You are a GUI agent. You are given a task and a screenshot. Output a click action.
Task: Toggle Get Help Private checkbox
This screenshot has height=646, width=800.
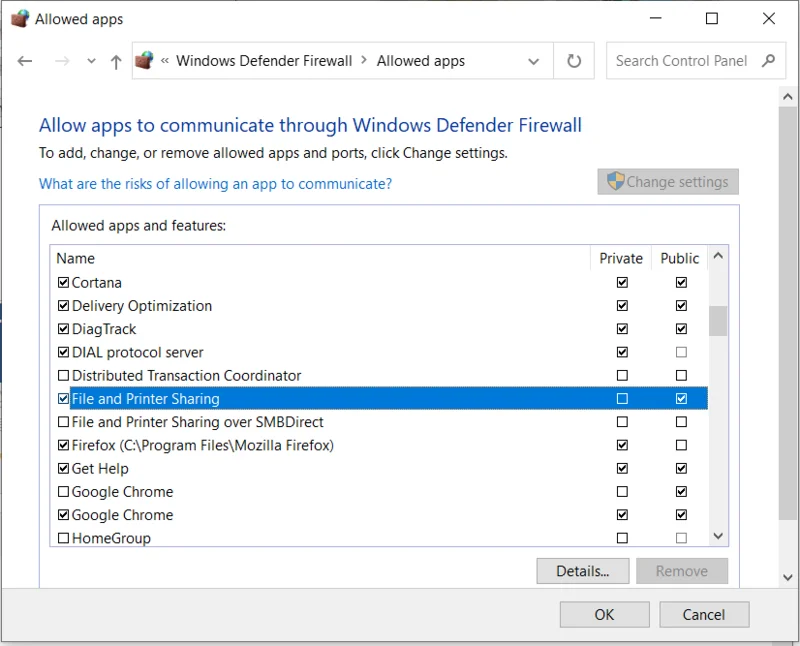622,468
